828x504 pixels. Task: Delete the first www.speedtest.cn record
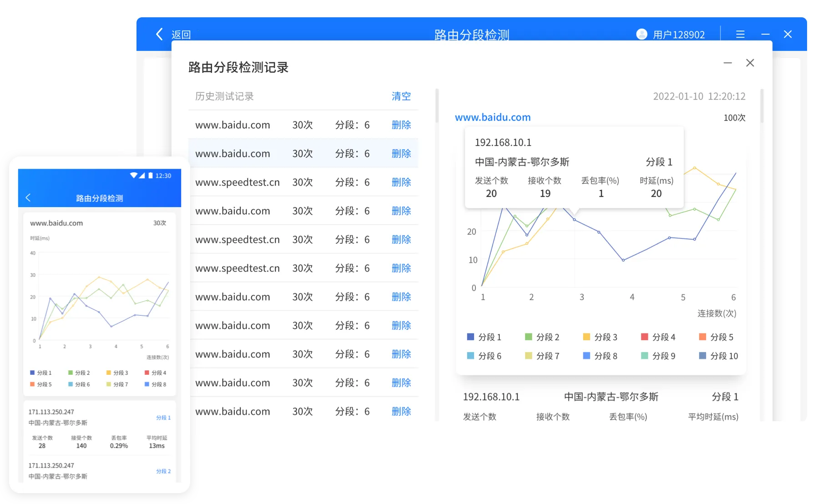tap(401, 182)
